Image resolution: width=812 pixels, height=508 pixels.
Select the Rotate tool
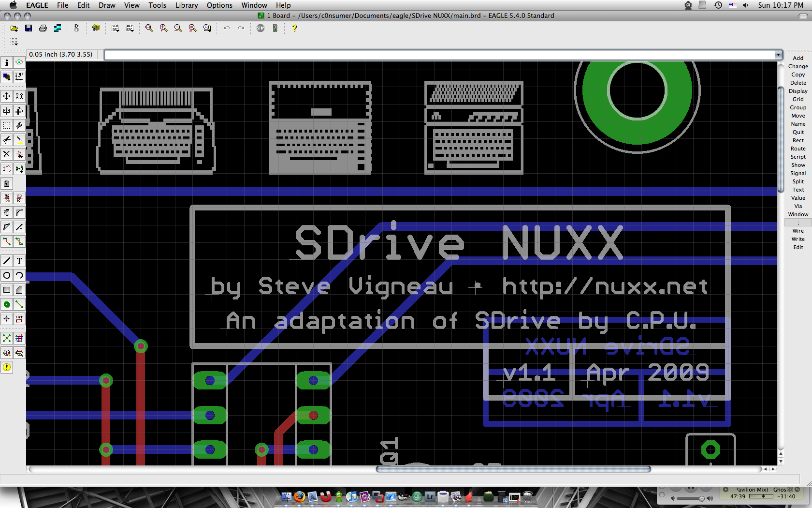19,111
